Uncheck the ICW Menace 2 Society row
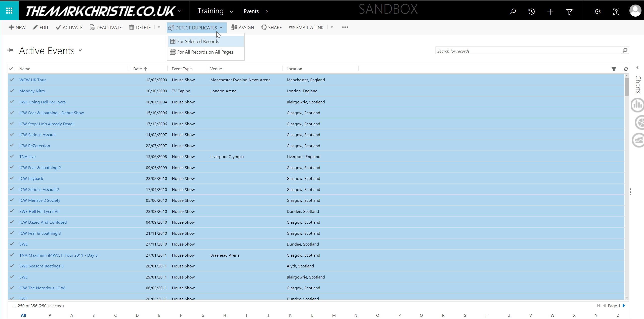This screenshot has width=644, height=319. [x=12, y=200]
